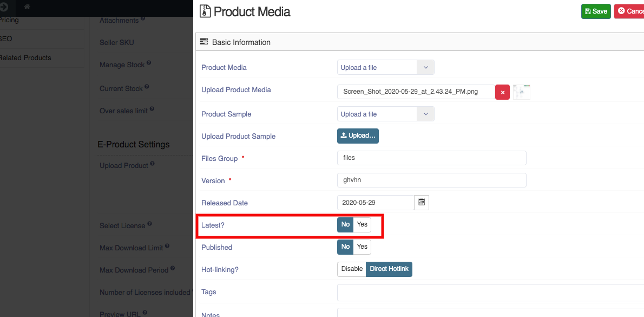Click the Tags input field
The image size is (644, 317).
point(490,292)
